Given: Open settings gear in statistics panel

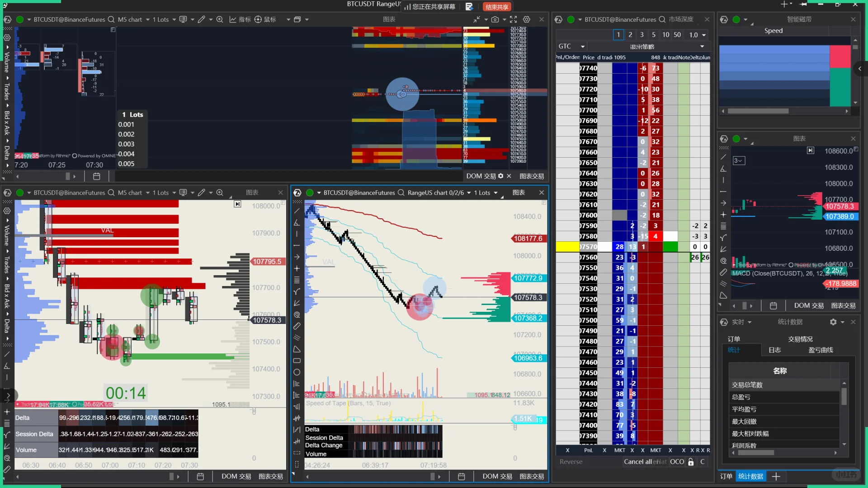Looking at the screenshot, I should coord(833,322).
